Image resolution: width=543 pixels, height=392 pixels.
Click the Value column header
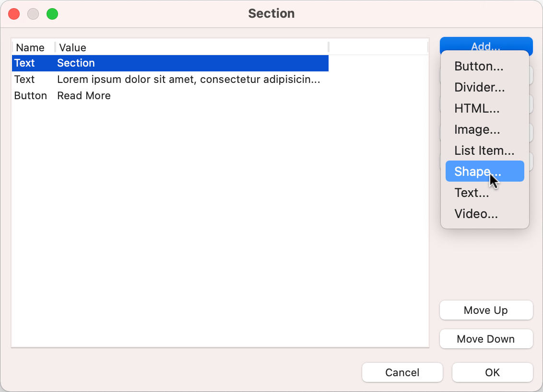coord(72,47)
